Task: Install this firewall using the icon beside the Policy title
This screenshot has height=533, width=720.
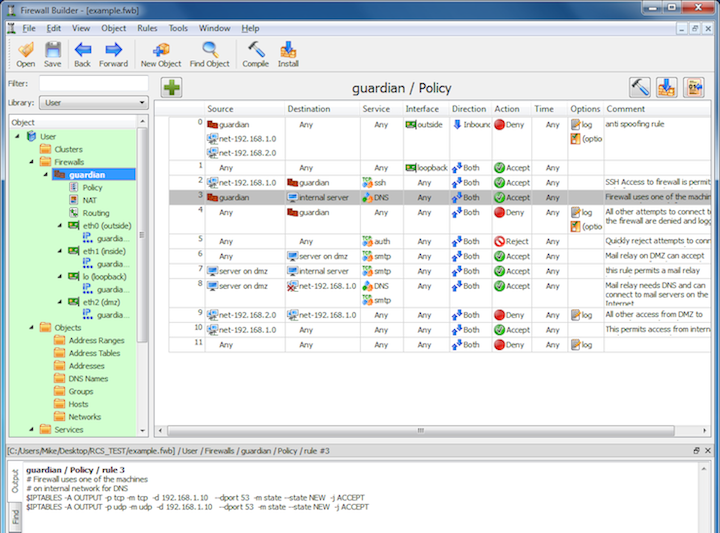Action: [667, 87]
